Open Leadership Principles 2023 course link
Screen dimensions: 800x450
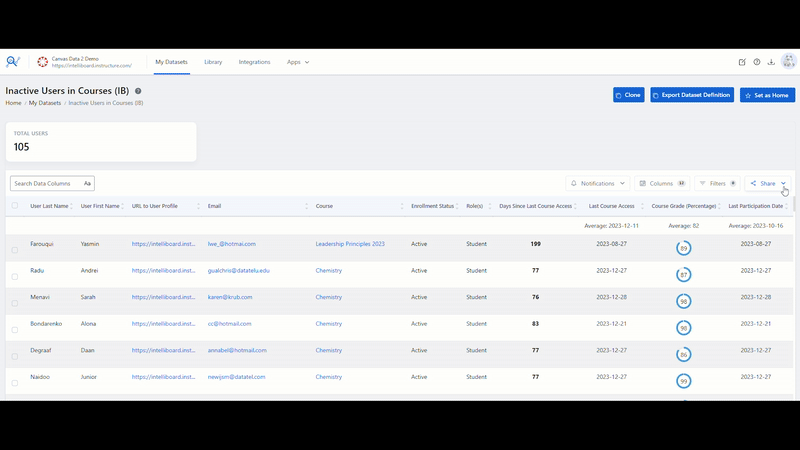pos(350,244)
